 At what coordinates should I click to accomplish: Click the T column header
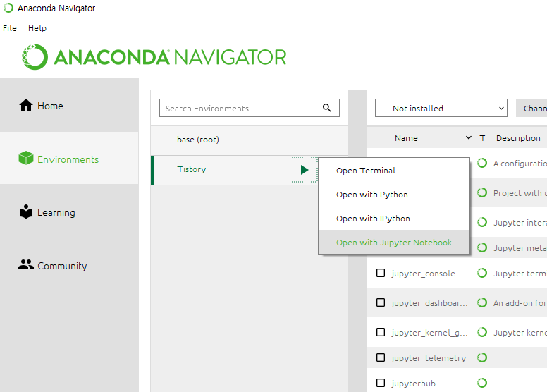482,138
